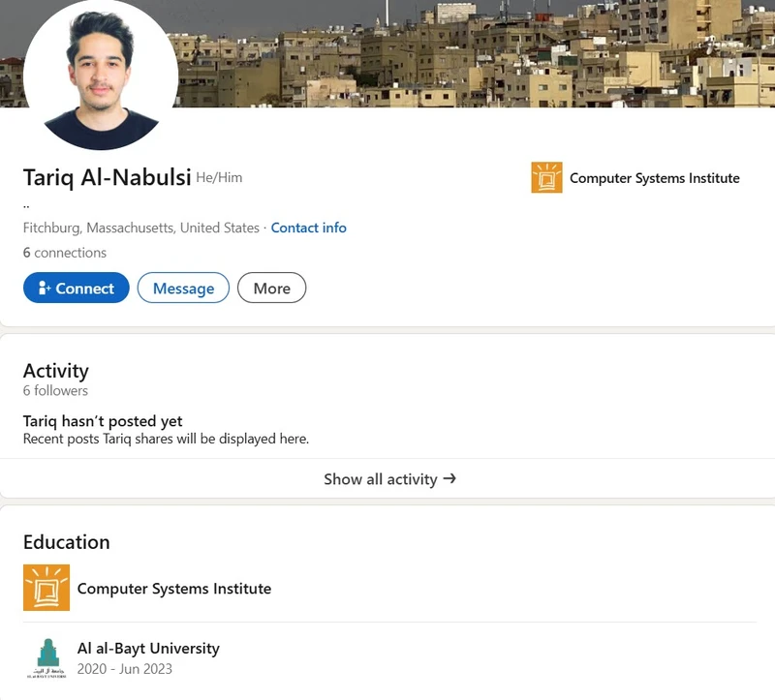Viewport: 775px width, 700px height.
Task: Open the More options dropdown
Action: click(x=272, y=288)
